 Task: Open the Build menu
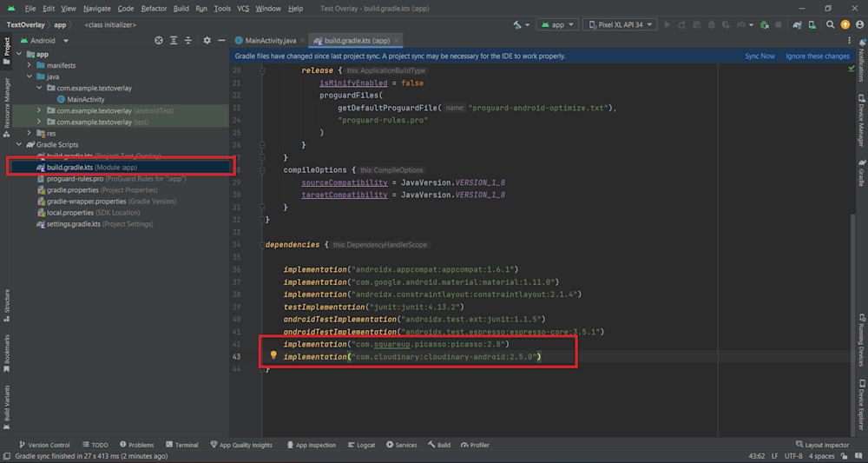pos(181,9)
